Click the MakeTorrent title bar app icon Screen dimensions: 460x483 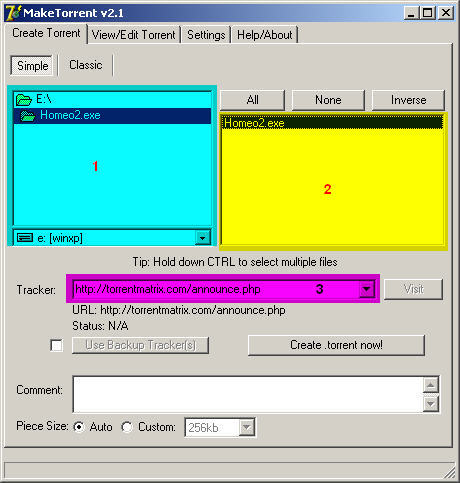(13, 13)
